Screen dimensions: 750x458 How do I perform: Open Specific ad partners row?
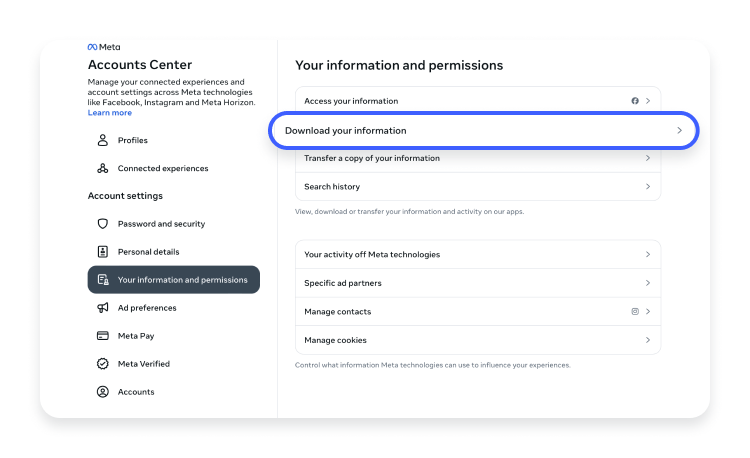pyautogui.click(x=478, y=283)
